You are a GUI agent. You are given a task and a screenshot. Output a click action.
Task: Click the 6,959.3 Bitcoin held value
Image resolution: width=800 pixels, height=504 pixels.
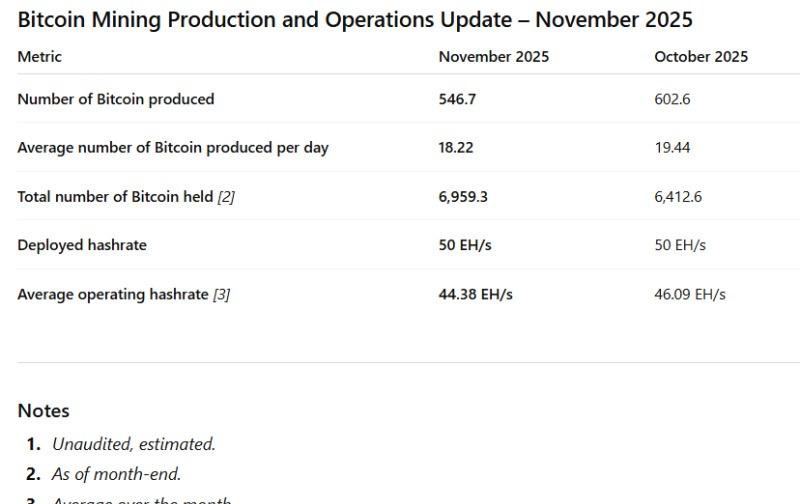point(463,197)
